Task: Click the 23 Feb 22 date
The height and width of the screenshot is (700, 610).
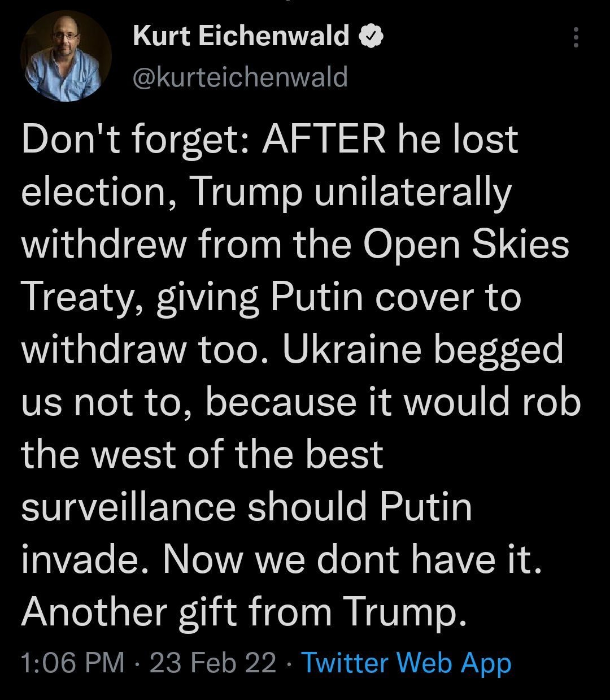Action: (x=213, y=663)
